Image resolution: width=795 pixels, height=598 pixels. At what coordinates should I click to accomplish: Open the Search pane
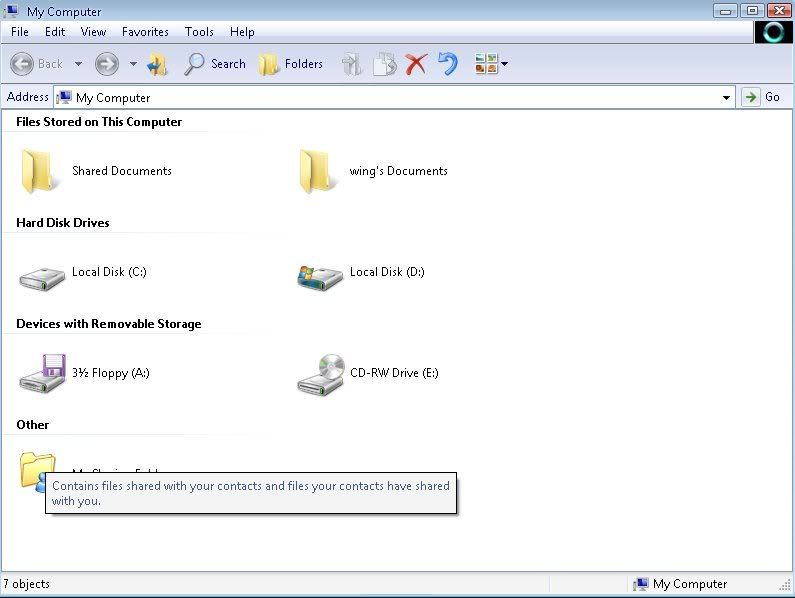click(x=215, y=64)
